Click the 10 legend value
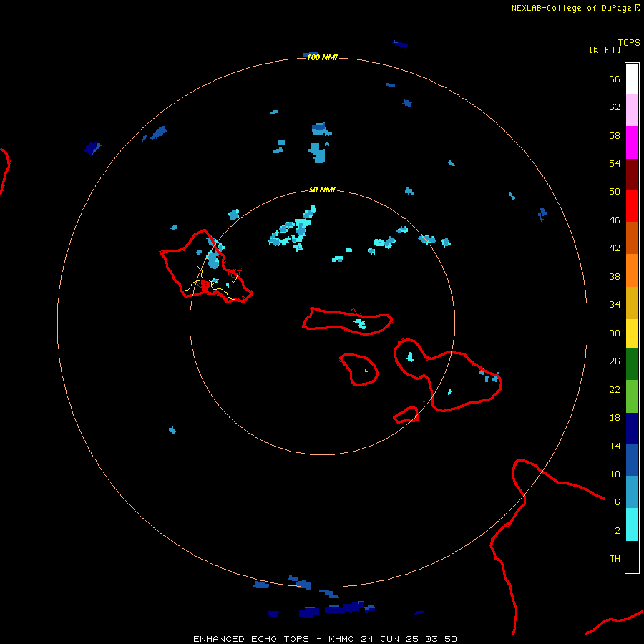644x644 pixels. (615, 474)
